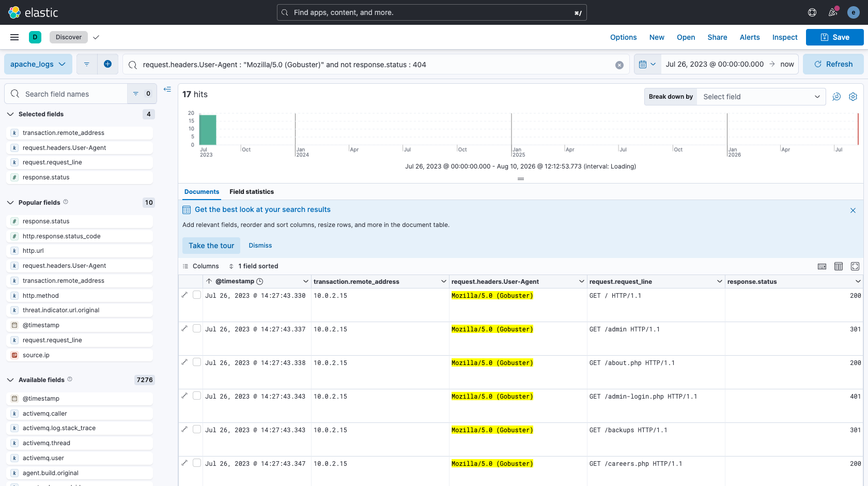
Task: Expand document for GET /backups row
Action: pyautogui.click(x=184, y=429)
